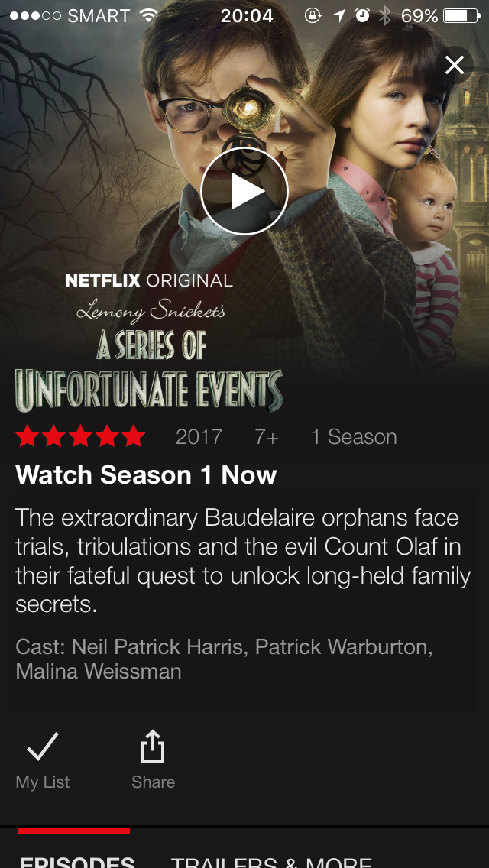Rate using the fifth red star
Image resolution: width=489 pixels, height=868 pixels.
coord(134,437)
